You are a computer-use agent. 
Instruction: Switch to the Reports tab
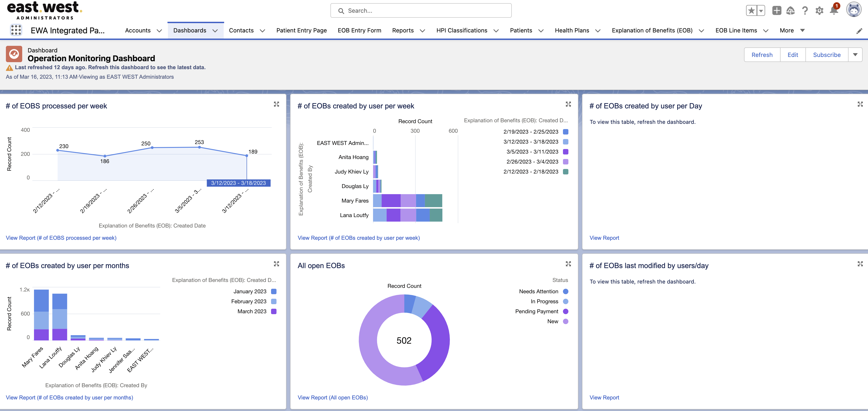(x=403, y=30)
